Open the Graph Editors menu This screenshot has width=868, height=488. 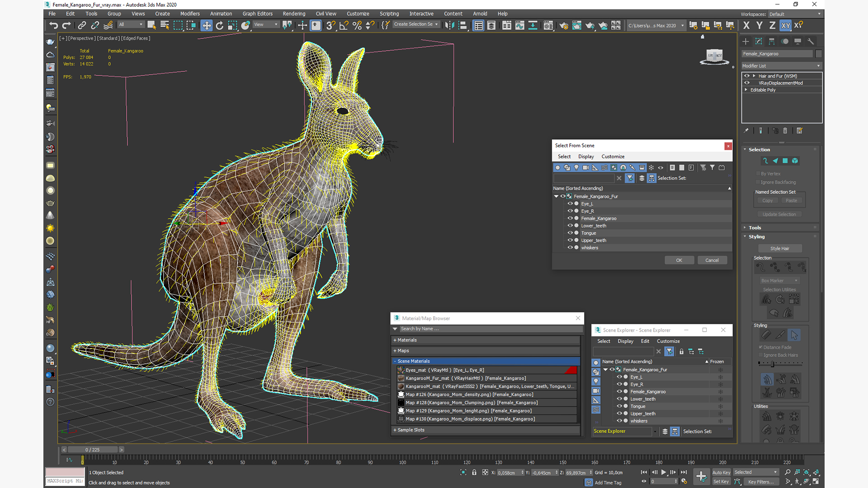tap(258, 14)
